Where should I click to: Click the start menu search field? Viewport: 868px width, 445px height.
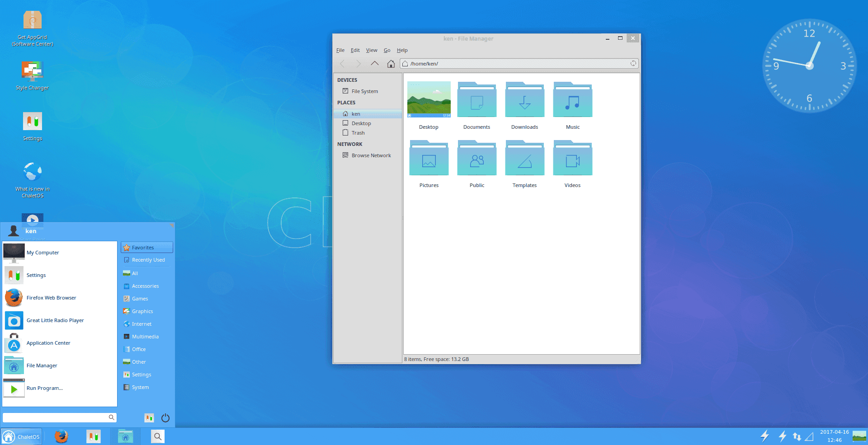pyautogui.click(x=55, y=417)
